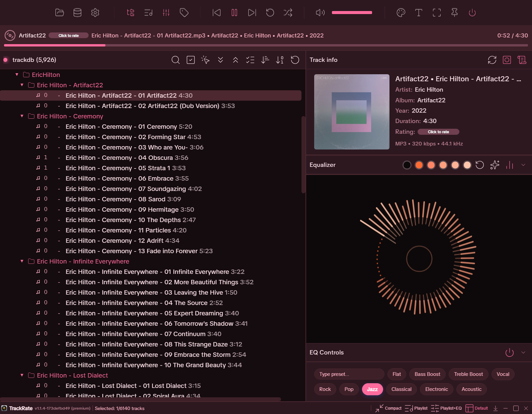
Task: Mute the volume speaker icon
Action: (x=320, y=13)
